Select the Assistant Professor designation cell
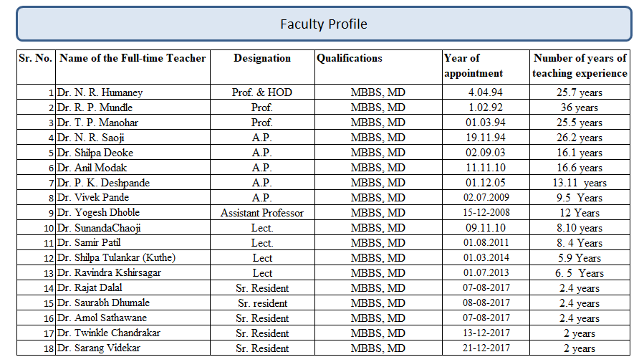Screen dimensions: 644x362 [262, 212]
